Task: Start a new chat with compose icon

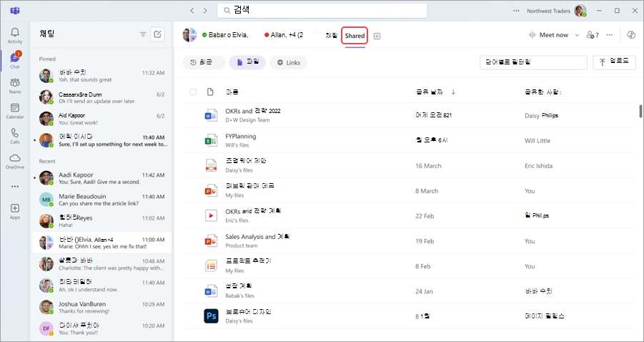Action: 157,34
